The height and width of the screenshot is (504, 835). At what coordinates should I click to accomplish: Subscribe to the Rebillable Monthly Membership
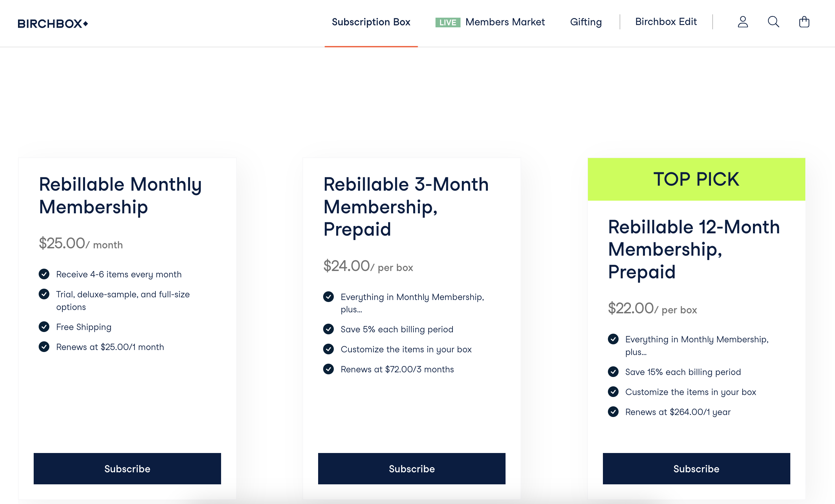[127, 469]
